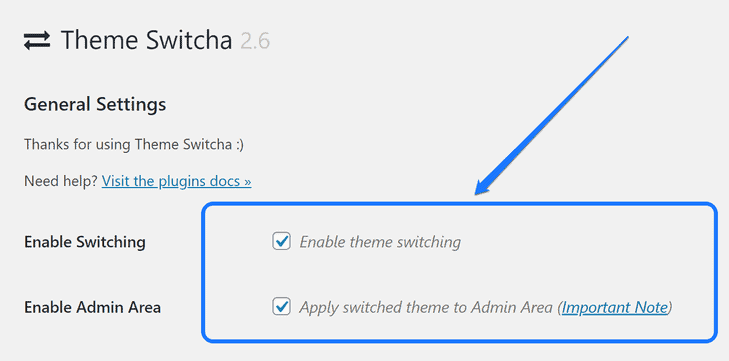Click the blue highlight rectangle's top border
The width and height of the screenshot is (729, 361).
pos(458,204)
